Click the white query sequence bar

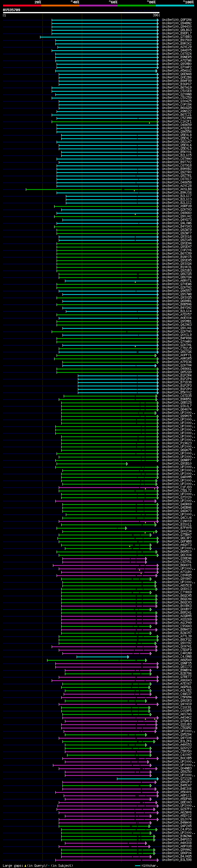(81, 13)
